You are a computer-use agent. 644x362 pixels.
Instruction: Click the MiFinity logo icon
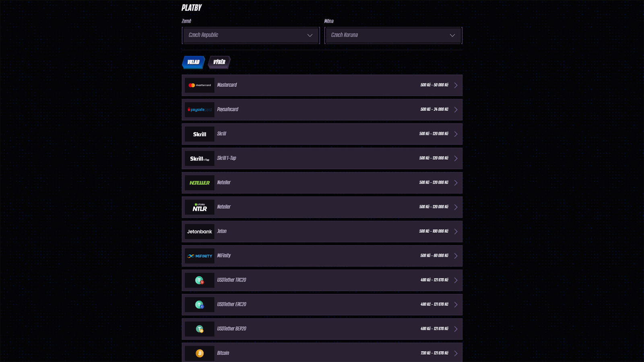coord(200,256)
